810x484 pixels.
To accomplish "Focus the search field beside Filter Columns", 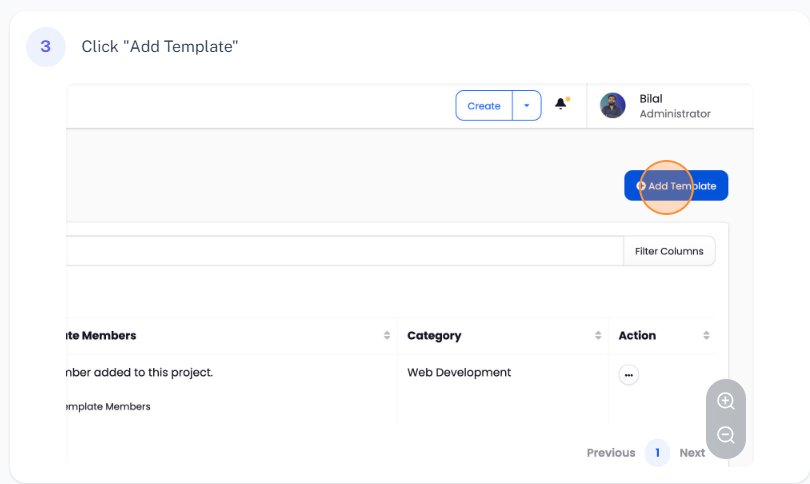I will (x=340, y=251).
